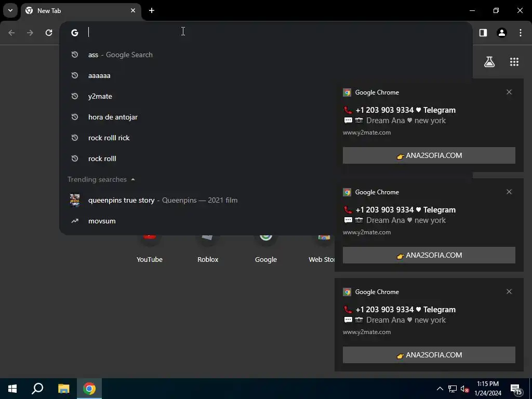Open the profile avatar menu
This screenshot has height=399, width=532.
tap(502, 33)
